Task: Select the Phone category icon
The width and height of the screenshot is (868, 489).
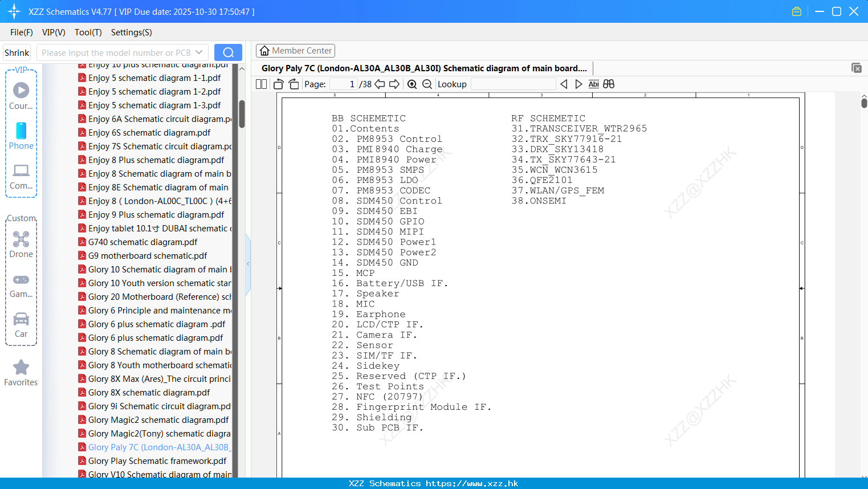Action: pyautogui.click(x=21, y=136)
